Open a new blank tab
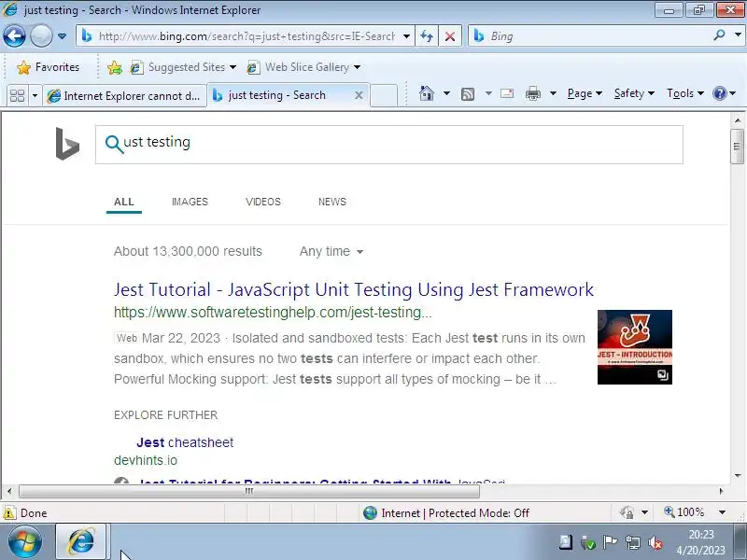The image size is (747, 560). tap(384, 95)
